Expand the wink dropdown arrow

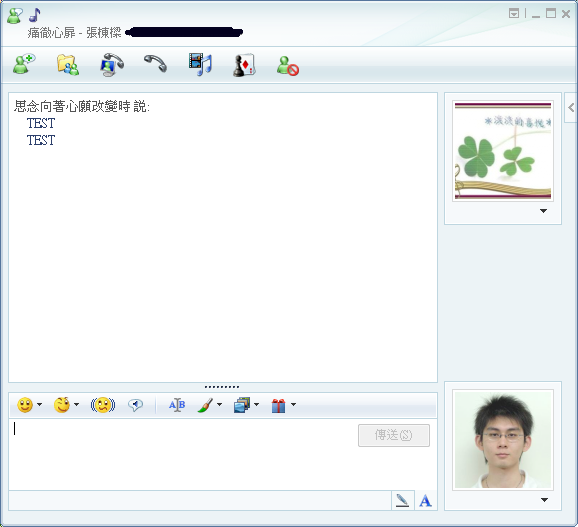pos(76,405)
